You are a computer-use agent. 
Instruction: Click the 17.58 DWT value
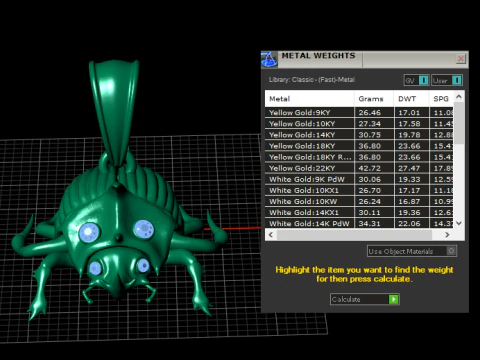click(409, 124)
